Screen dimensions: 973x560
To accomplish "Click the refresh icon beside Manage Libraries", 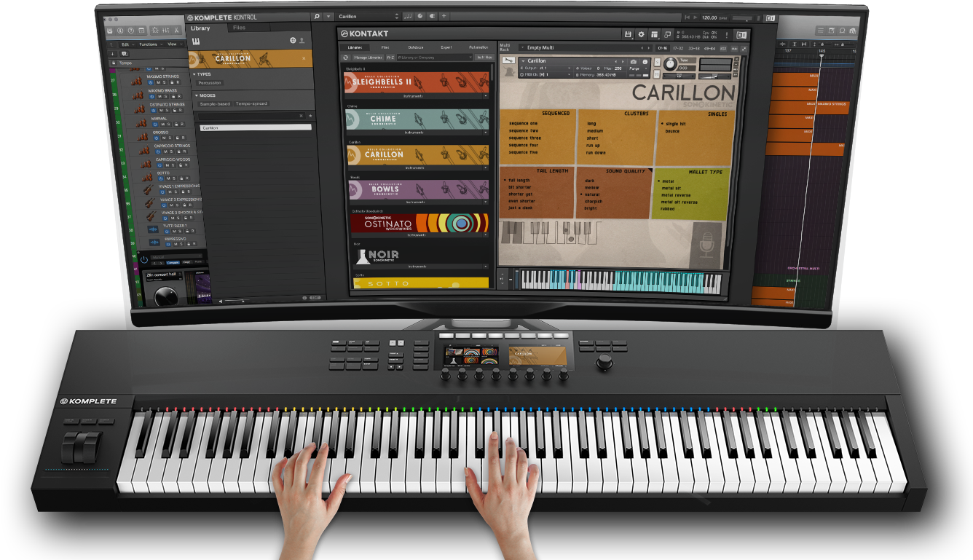I will (346, 57).
